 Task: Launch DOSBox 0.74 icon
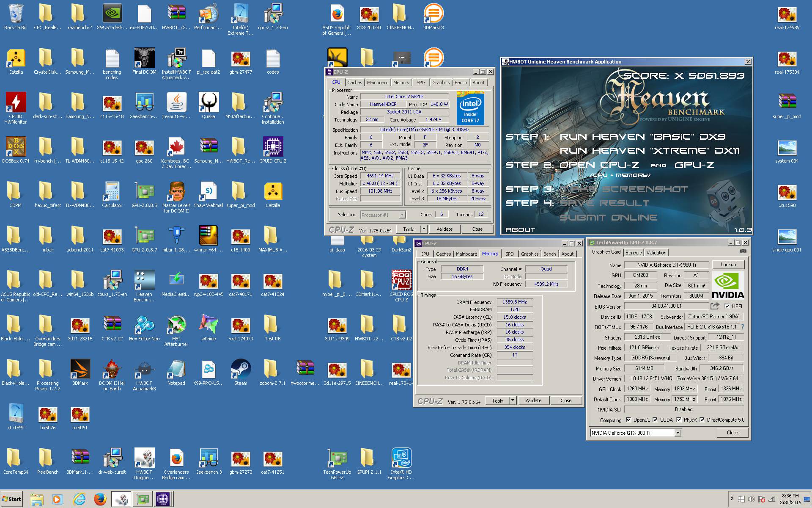[16, 150]
